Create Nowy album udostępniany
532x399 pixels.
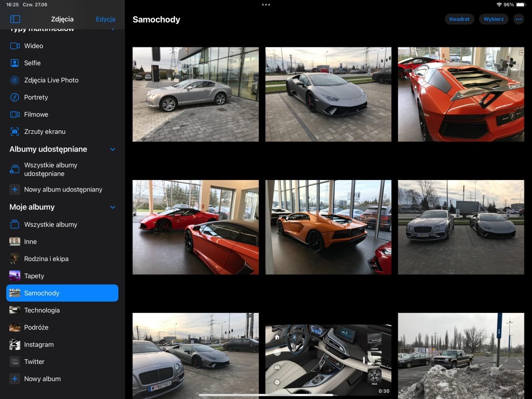(62, 189)
